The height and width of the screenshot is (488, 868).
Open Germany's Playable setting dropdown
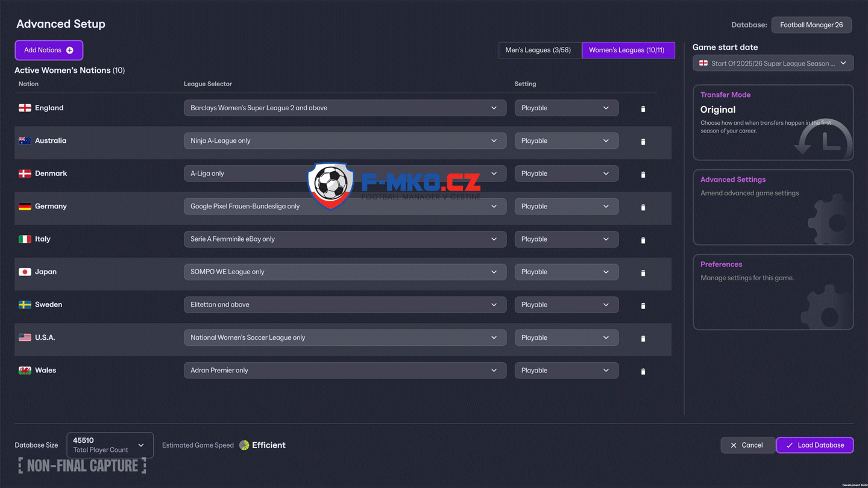pos(567,206)
